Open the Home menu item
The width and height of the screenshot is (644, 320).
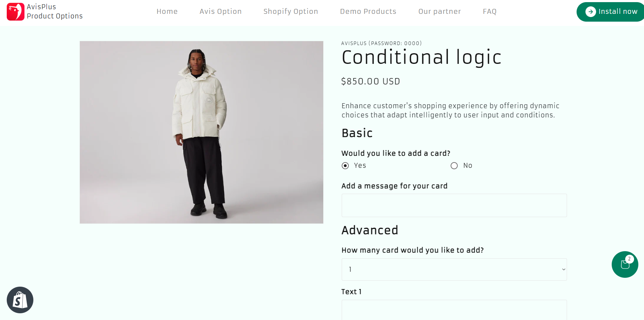pyautogui.click(x=167, y=11)
